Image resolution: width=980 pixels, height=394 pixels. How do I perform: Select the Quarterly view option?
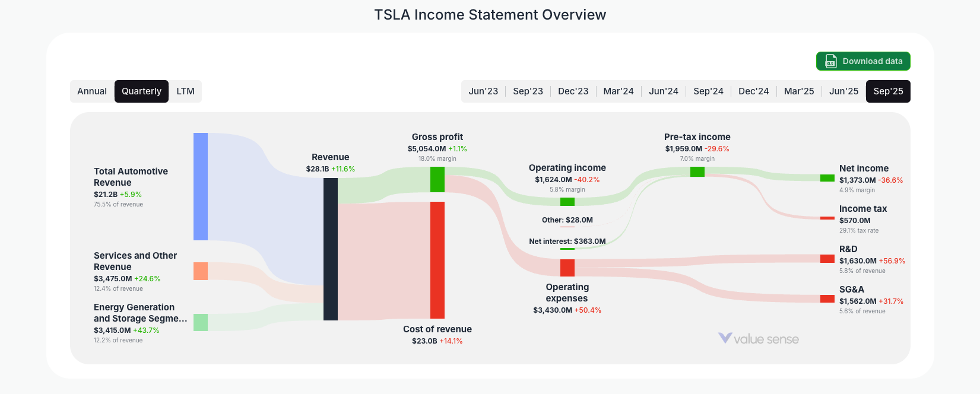141,91
